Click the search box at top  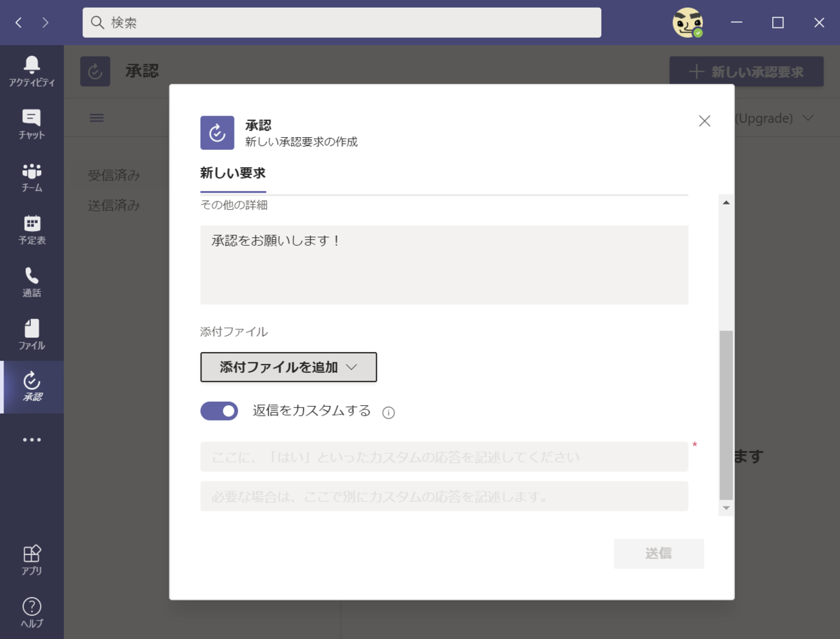point(342,22)
